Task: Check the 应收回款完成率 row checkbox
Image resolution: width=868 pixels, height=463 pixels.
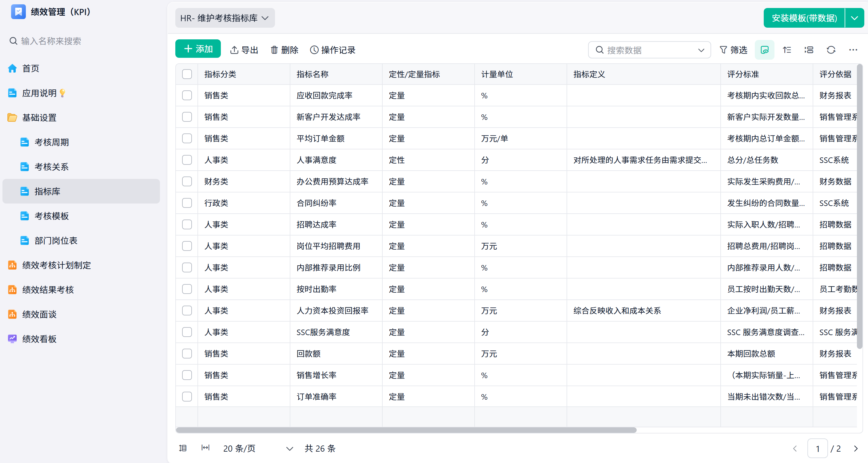Action: [187, 95]
